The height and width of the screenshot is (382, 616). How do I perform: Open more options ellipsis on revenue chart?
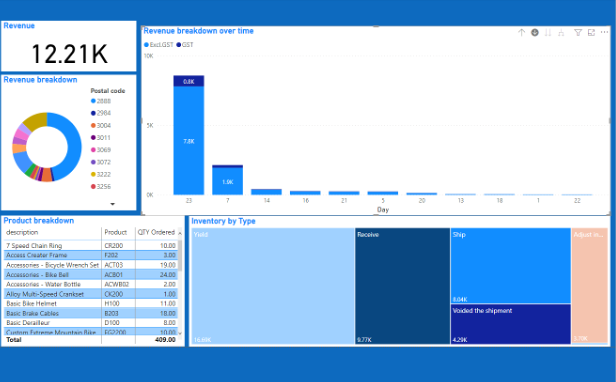click(x=604, y=33)
